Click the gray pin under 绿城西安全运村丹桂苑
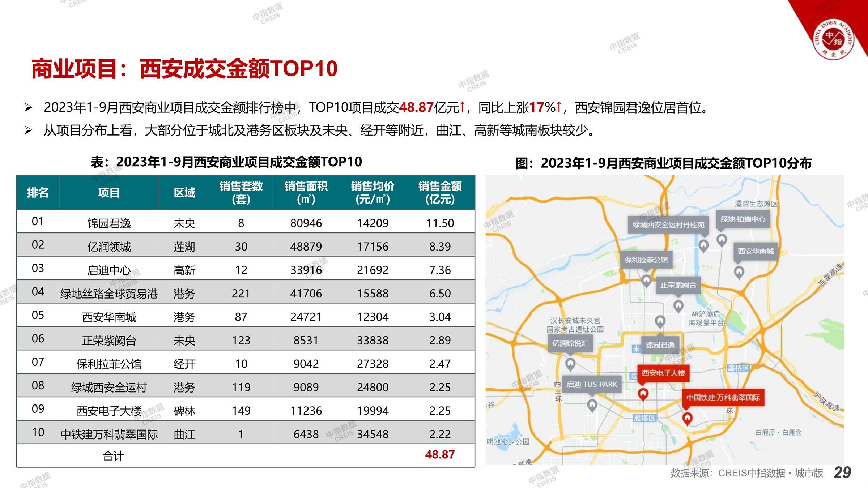 pos(703,245)
